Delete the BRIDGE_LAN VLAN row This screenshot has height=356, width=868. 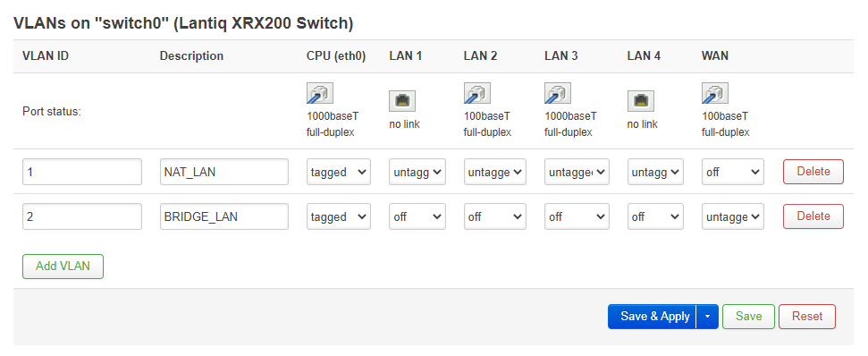813,216
